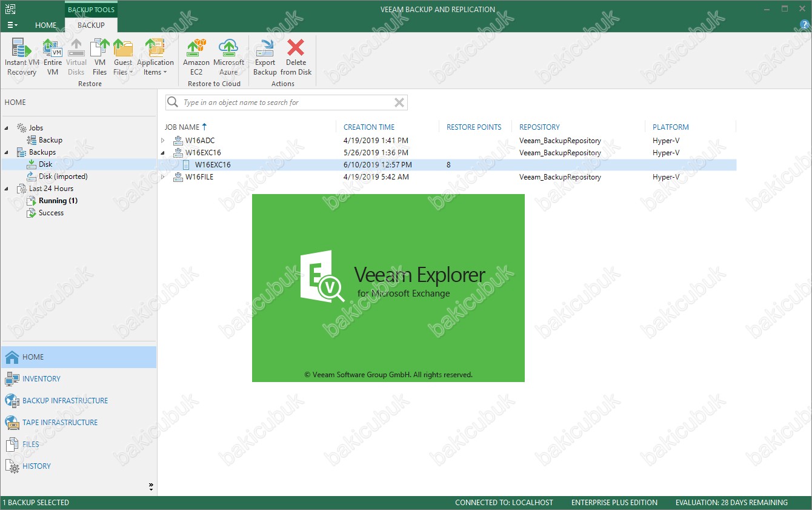Click the object name search field
The width and height of the screenshot is (812, 510).
[x=285, y=102]
